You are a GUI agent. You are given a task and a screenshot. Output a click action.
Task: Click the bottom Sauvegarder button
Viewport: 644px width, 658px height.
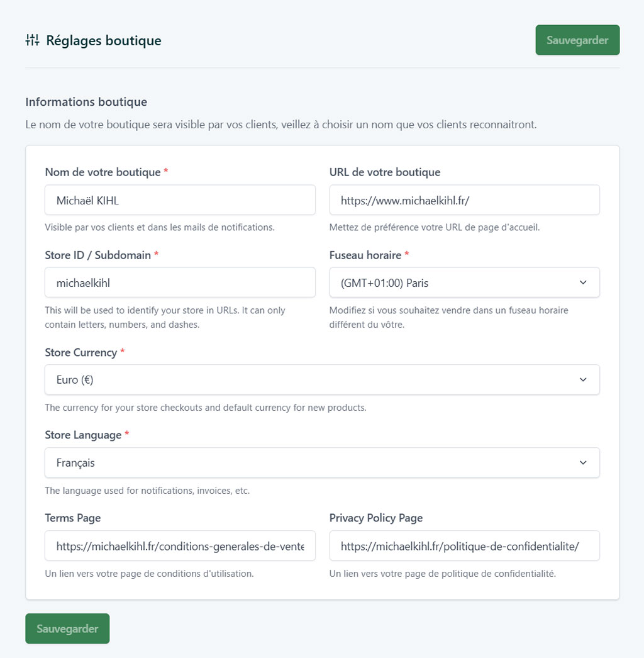pyautogui.click(x=67, y=628)
